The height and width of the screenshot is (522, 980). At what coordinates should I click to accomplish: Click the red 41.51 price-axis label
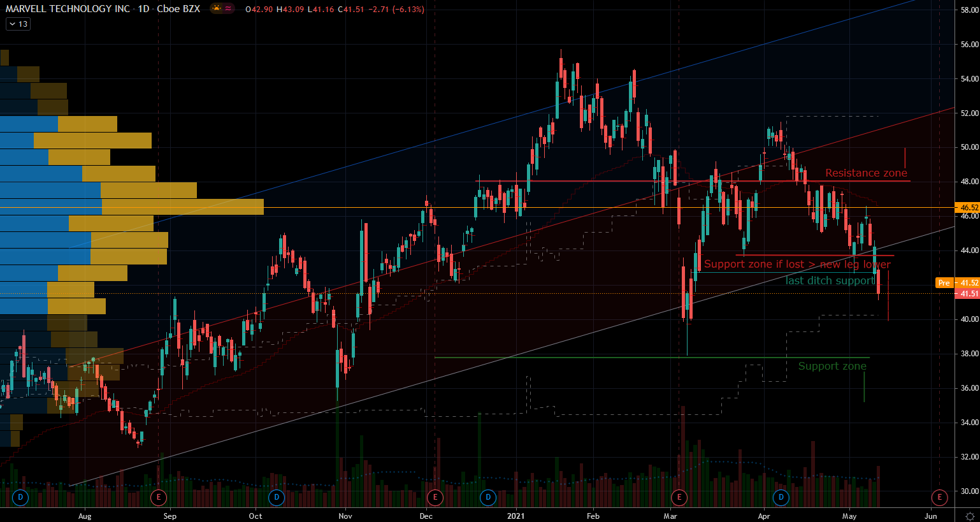coord(967,294)
